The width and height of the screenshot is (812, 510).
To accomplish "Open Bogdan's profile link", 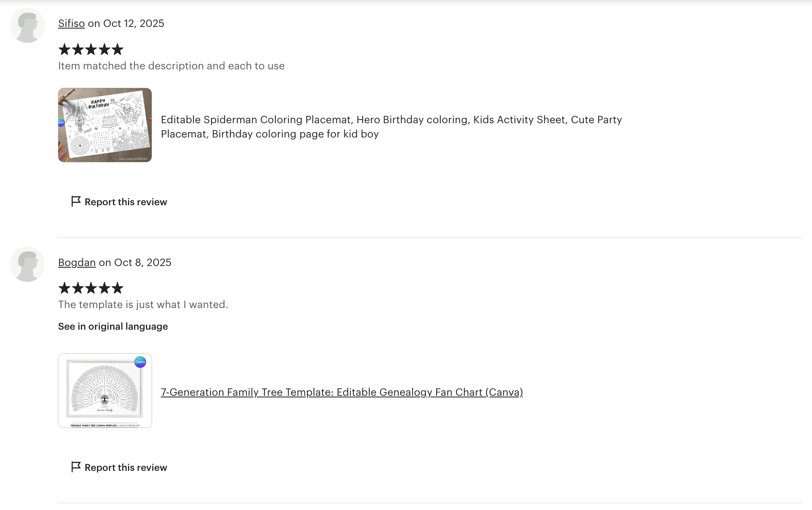I will pos(77,262).
